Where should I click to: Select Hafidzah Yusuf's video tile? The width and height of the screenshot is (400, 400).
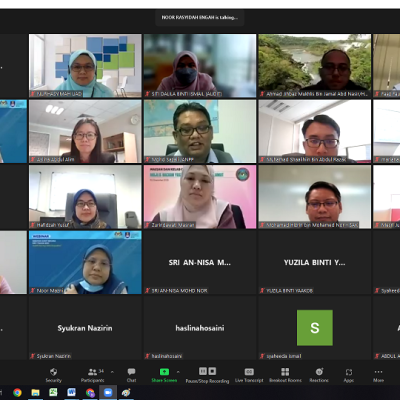pyautogui.click(x=85, y=197)
